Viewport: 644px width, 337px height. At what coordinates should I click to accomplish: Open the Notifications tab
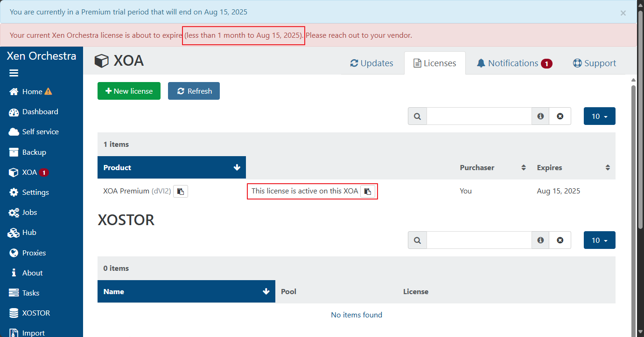pos(514,63)
